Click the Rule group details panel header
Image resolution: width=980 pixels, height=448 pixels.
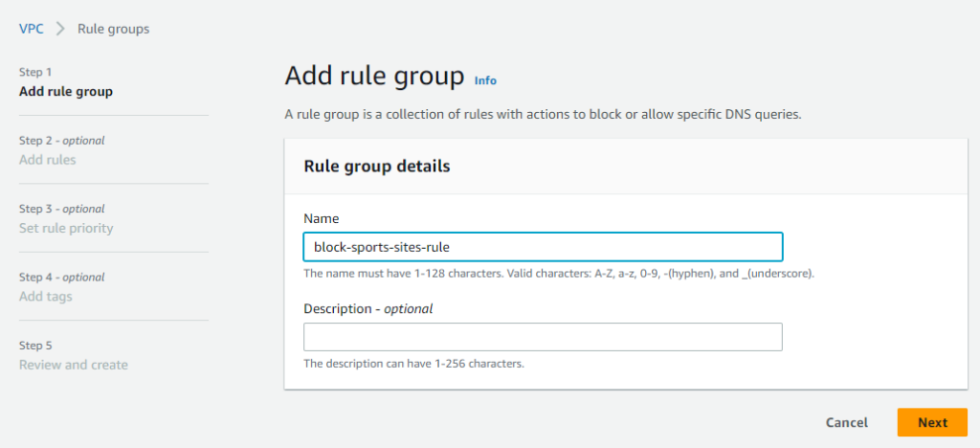(x=626, y=167)
